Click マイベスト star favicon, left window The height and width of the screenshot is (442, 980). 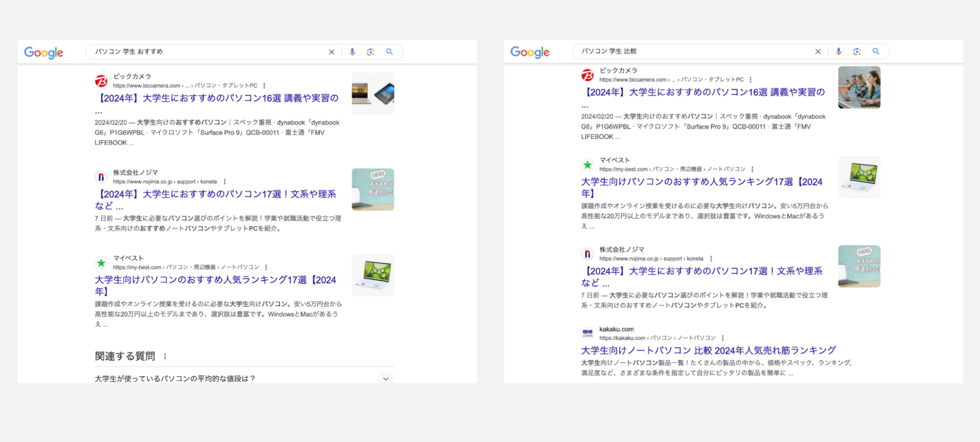click(x=101, y=263)
